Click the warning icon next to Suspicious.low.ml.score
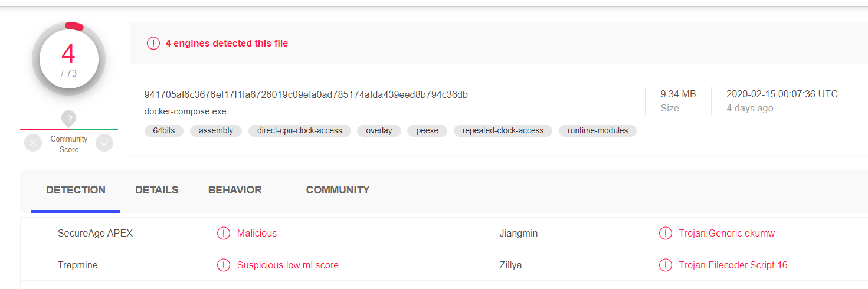The image size is (868, 289). tap(224, 265)
